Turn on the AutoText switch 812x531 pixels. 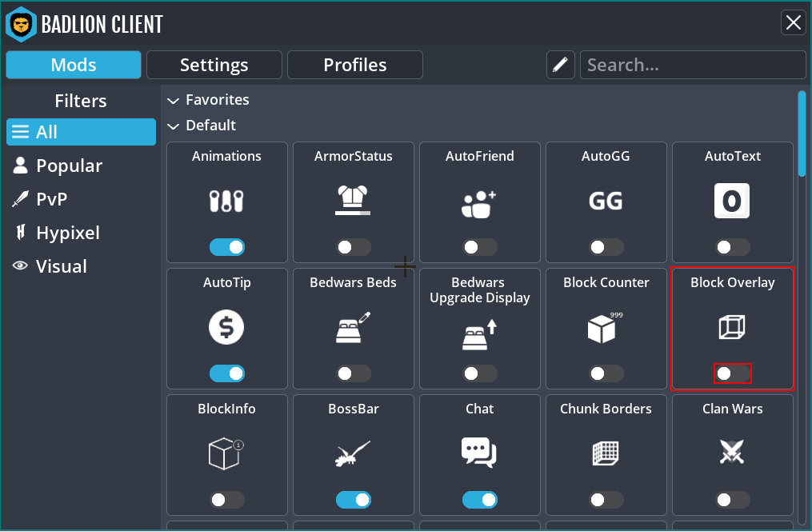click(x=732, y=247)
